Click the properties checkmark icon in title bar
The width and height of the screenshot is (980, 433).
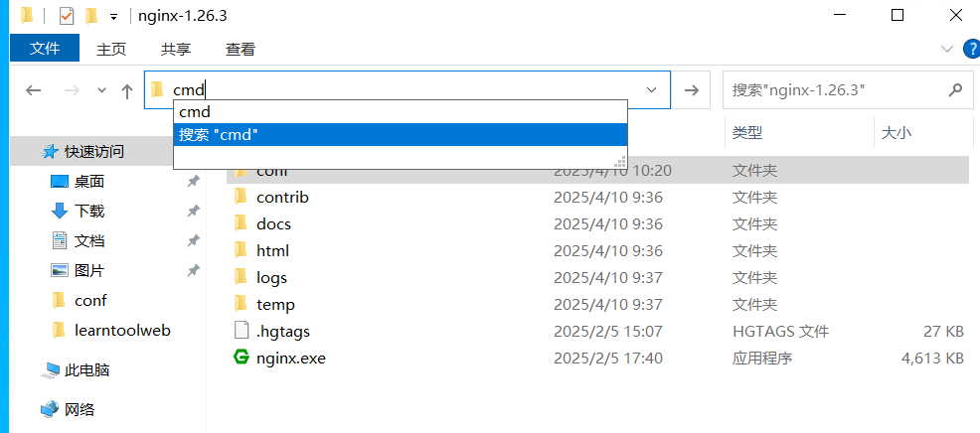point(67,16)
